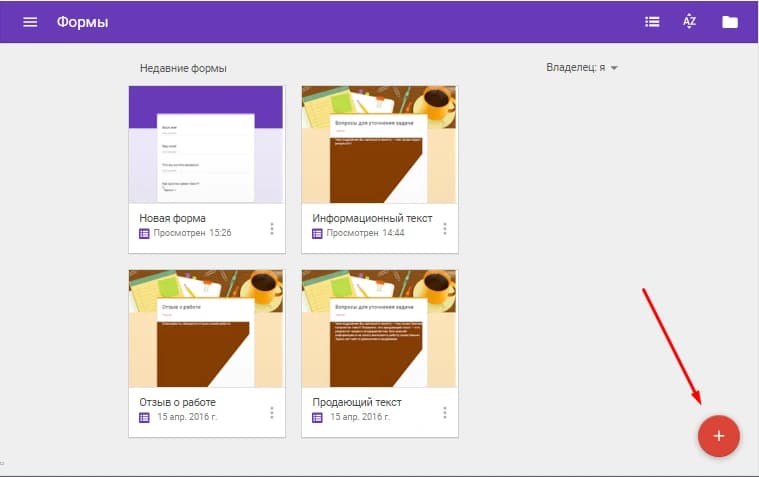
Task: Click the Отзыв о работе title
Action: coord(178,402)
